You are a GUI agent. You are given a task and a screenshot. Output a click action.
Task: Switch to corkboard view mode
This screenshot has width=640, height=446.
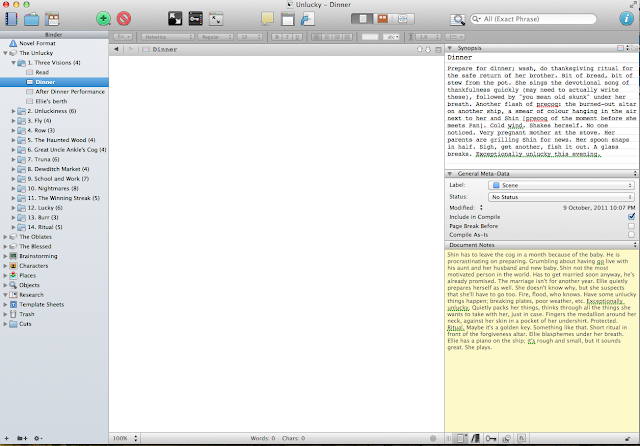click(382, 19)
